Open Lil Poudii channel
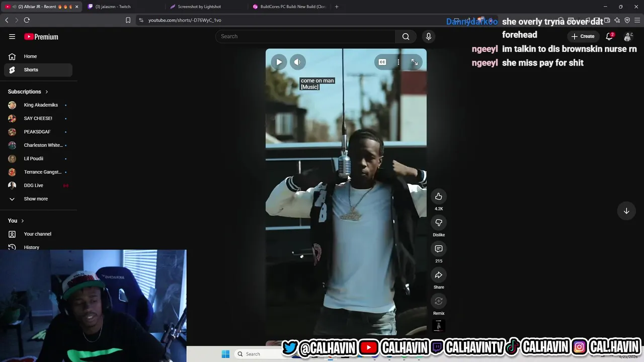Screen dimensions: 644x362 [x=38, y=158]
